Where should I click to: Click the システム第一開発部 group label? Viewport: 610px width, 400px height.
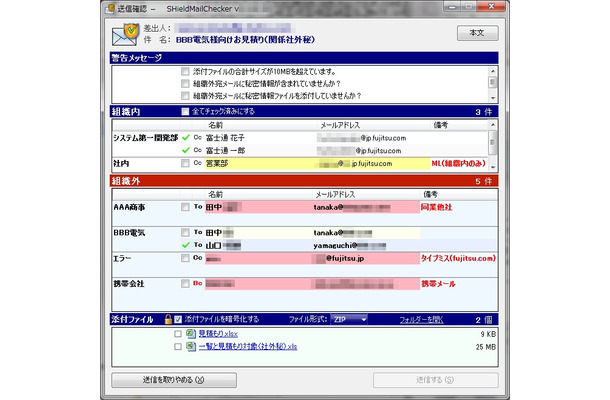tap(145, 138)
